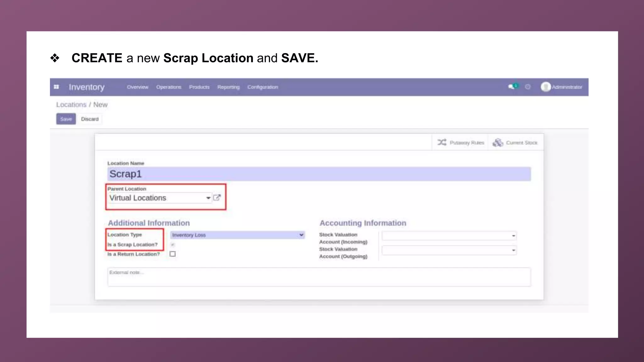Open the activities clock icon
The width and height of the screenshot is (644, 362).
528,87
